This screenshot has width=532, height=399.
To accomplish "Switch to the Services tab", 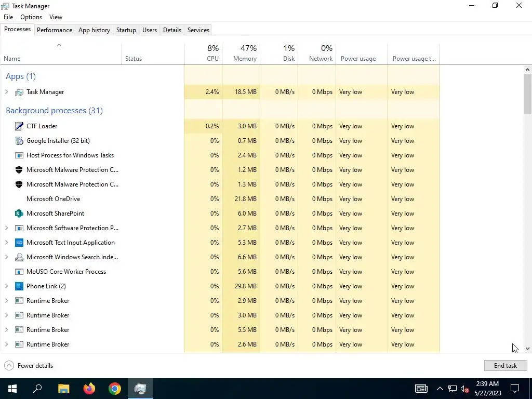I will pos(198,30).
